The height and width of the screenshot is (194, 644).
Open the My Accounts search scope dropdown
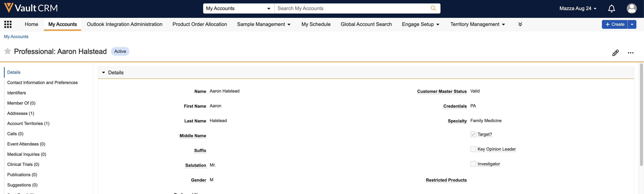tap(238, 8)
